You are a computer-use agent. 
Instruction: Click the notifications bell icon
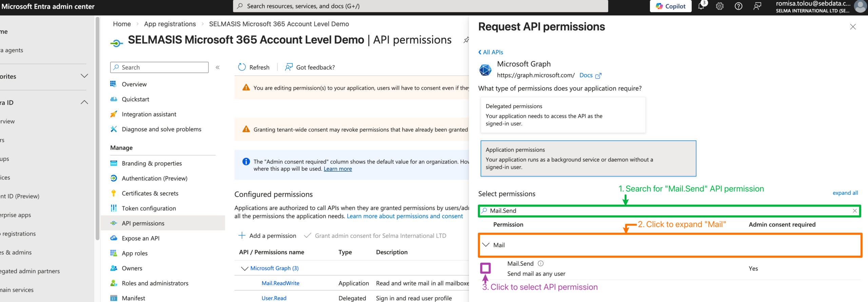(701, 6)
